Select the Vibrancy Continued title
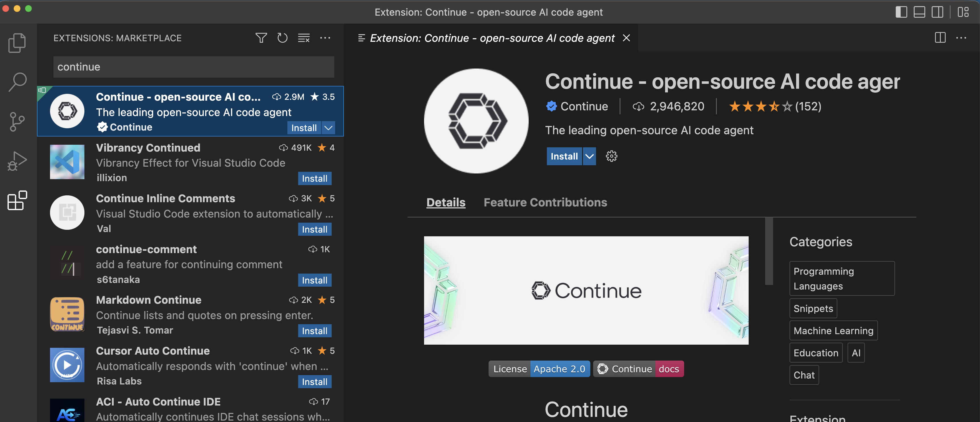Viewport: 980px width, 422px height. (x=148, y=148)
